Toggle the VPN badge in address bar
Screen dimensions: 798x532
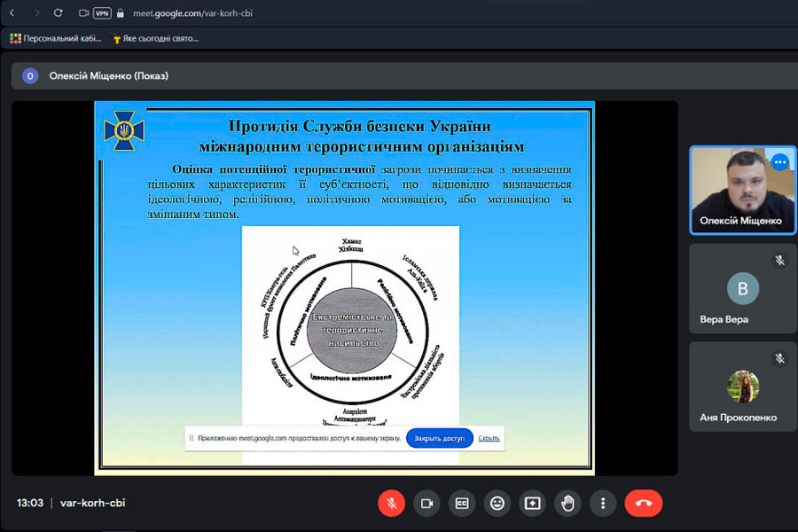tap(102, 13)
